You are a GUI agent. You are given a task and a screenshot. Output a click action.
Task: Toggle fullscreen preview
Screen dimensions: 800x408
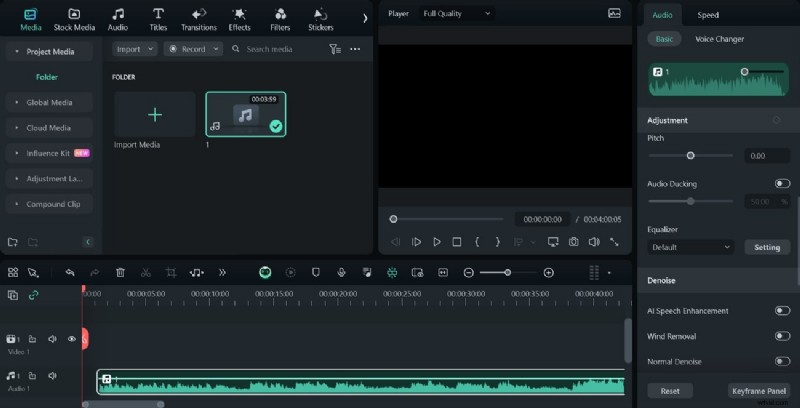[614, 242]
